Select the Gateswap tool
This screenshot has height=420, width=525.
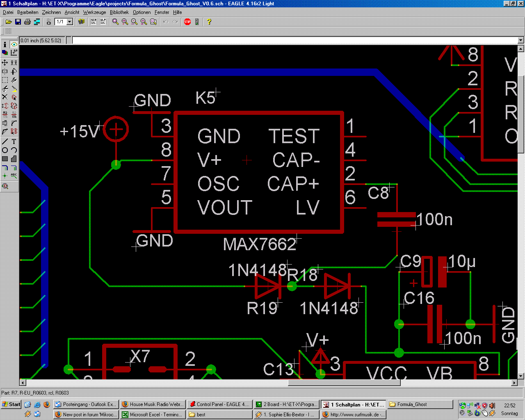[x=14, y=106]
